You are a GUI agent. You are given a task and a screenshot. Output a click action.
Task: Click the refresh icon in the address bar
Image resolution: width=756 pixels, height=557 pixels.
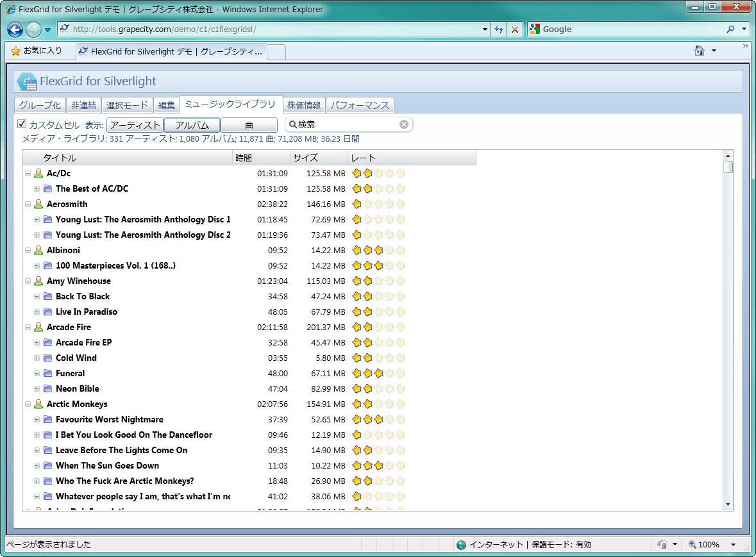pos(499,29)
